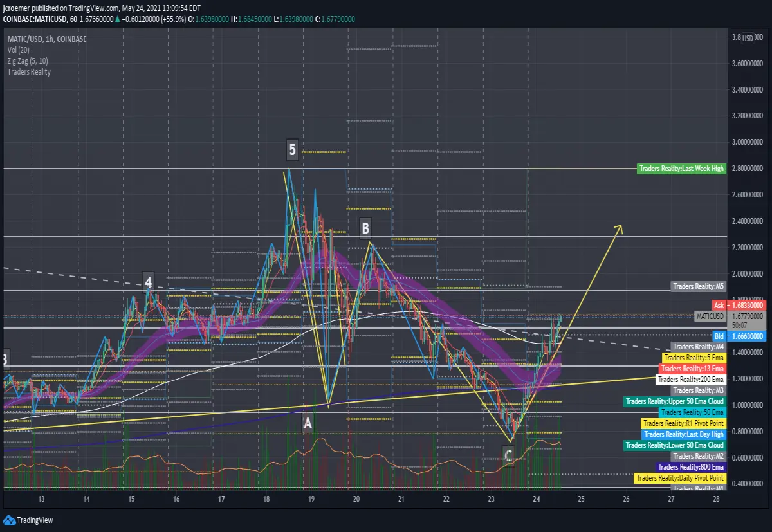
Task: Click the 3.00000000 price axis value
Action: tap(746, 142)
